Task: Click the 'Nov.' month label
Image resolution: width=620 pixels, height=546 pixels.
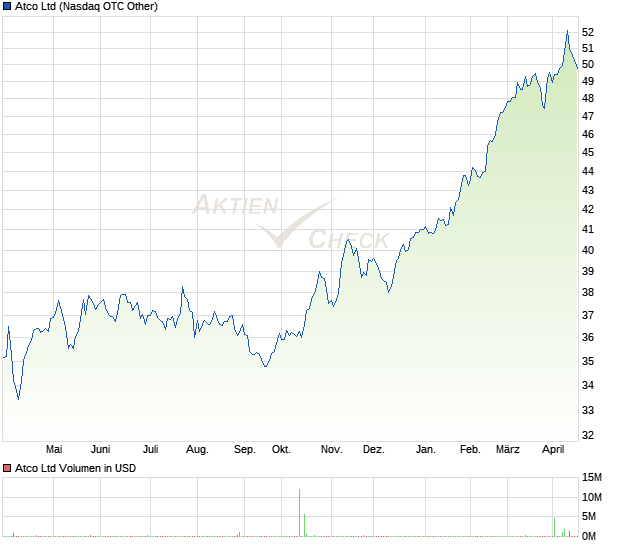Action: (x=331, y=449)
